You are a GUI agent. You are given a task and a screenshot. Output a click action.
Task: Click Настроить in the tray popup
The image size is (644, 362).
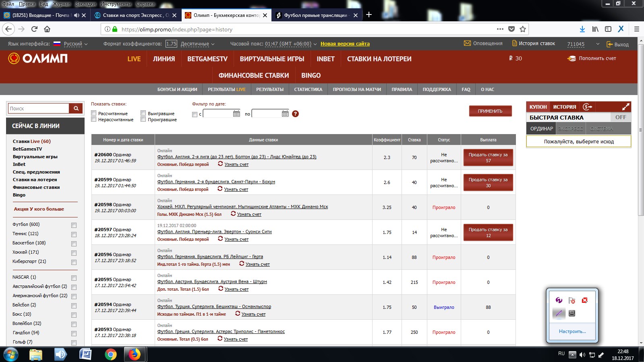(x=572, y=331)
